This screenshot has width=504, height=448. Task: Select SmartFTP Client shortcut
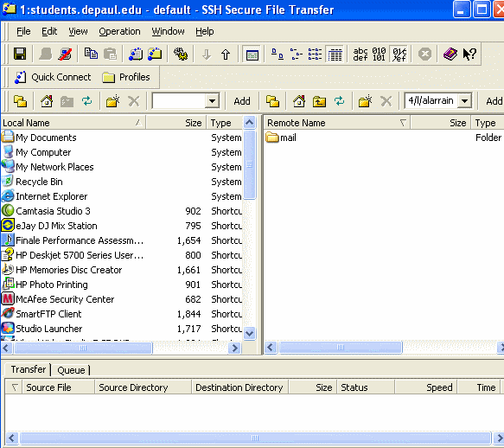pos(41,314)
